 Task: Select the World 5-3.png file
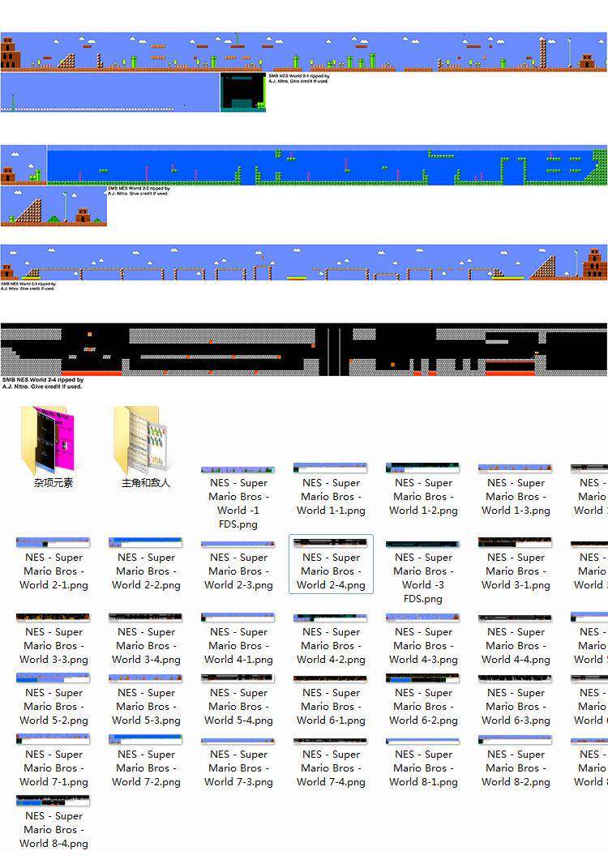point(146,699)
